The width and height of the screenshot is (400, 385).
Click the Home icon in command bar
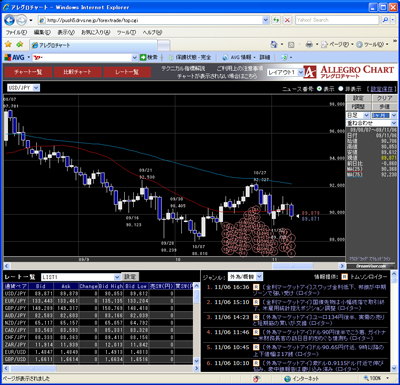coord(274,44)
